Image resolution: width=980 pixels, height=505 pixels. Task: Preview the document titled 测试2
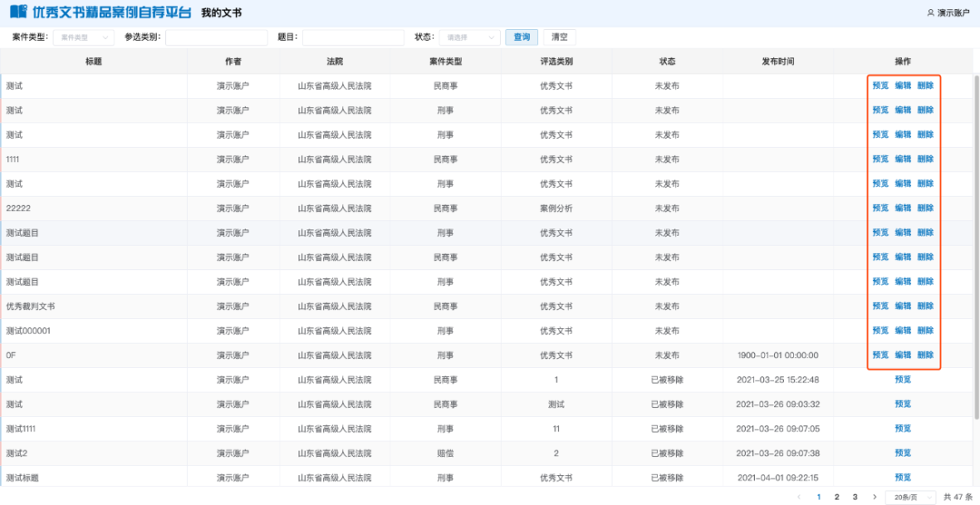tap(903, 452)
